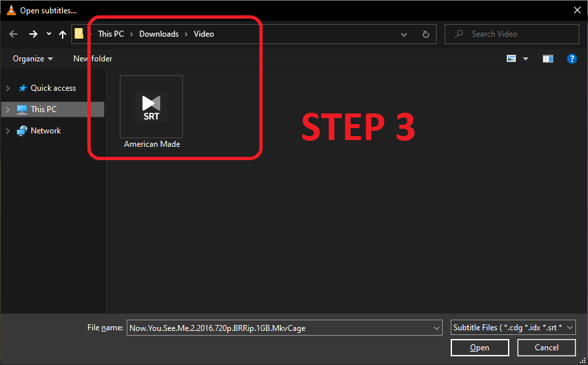Viewport: 588px width, 365px height.
Task: Refresh the Video folder
Action: 425,35
